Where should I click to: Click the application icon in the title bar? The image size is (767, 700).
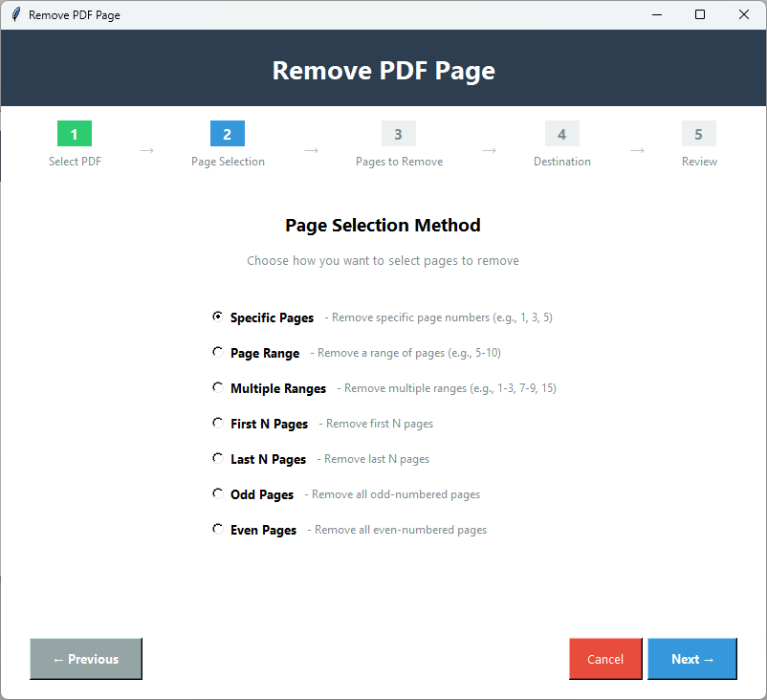pyautogui.click(x=15, y=14)
